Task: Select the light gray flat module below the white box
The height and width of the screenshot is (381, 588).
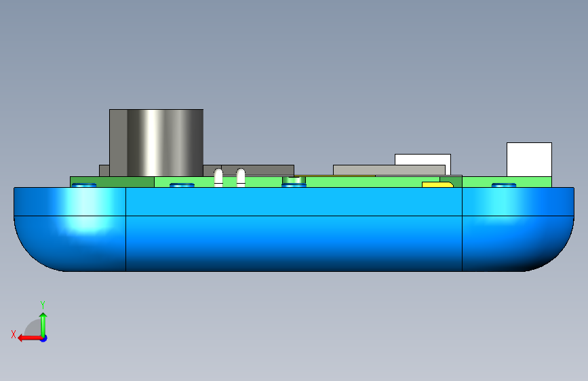Action: (x=389, y=170)
